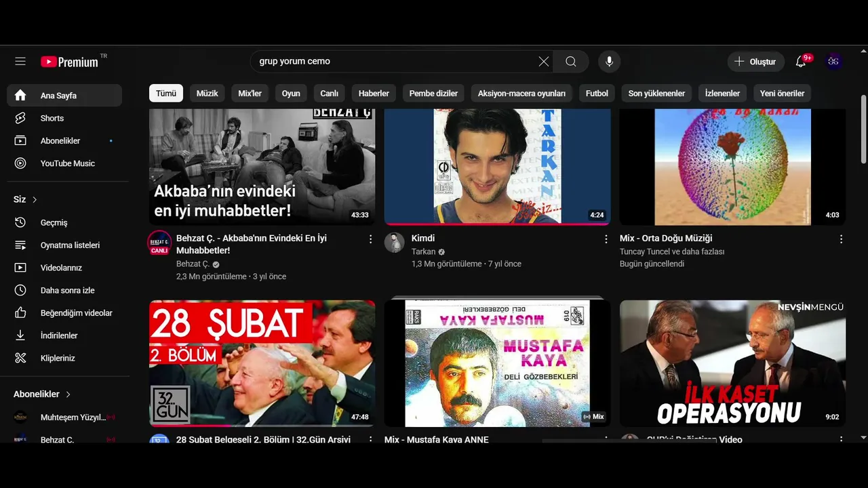Open more options for Orta Doğu Müziği mix

coord(841,239)
